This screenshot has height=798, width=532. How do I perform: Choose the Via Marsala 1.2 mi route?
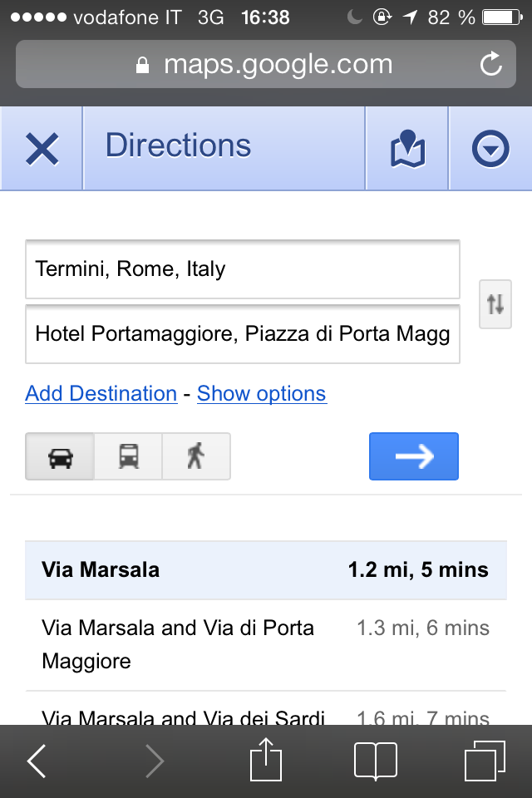tap(266, 570)
